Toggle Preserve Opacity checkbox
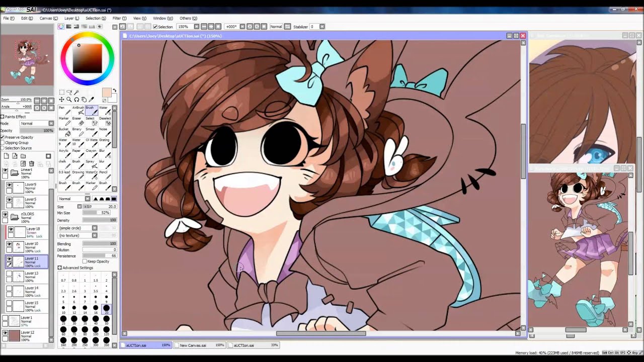 coord(3,137)
